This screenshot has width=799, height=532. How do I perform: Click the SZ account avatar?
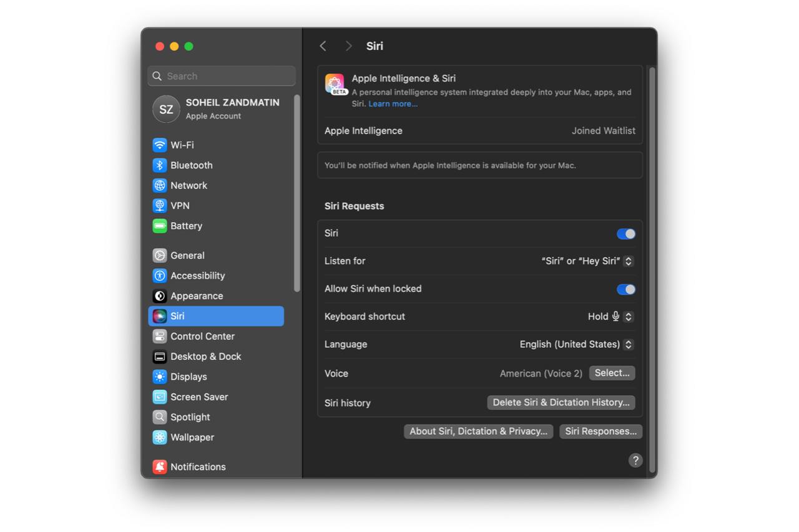pos(166,109)
